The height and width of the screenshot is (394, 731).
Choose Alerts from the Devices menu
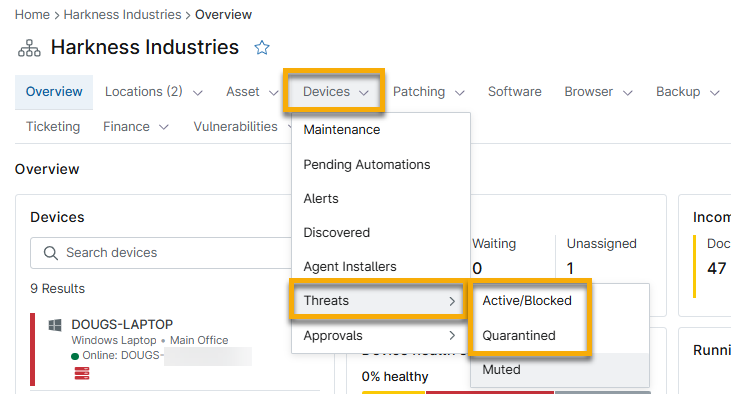tap(380, 199)
